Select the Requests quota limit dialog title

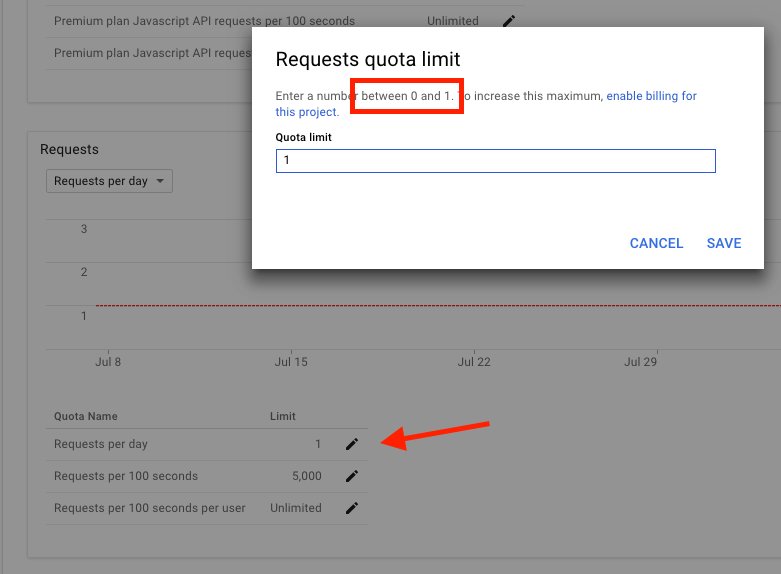tap(368, 59)
